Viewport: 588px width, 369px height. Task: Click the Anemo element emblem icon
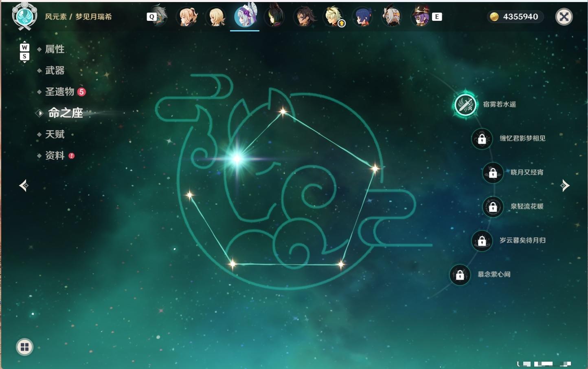(24, 16)
